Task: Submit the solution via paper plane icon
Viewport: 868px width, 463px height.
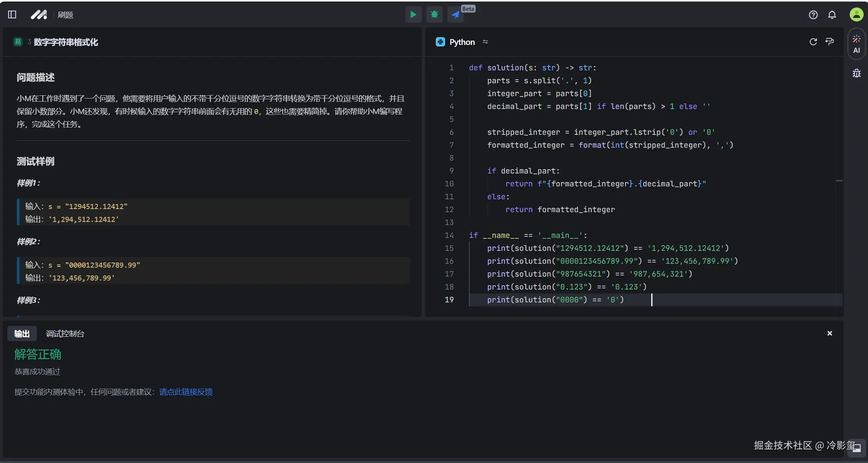Action: click(455, 15)
